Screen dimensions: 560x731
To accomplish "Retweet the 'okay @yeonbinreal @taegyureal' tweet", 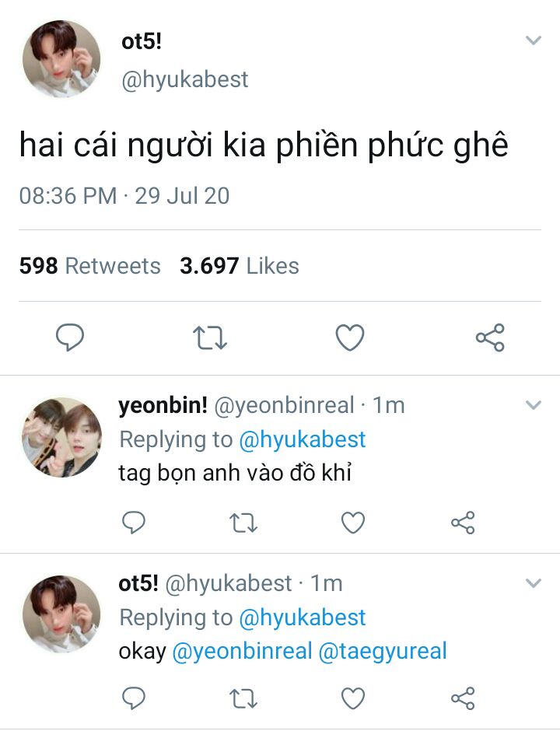I will pyautogui.click(x=243, y=698).
